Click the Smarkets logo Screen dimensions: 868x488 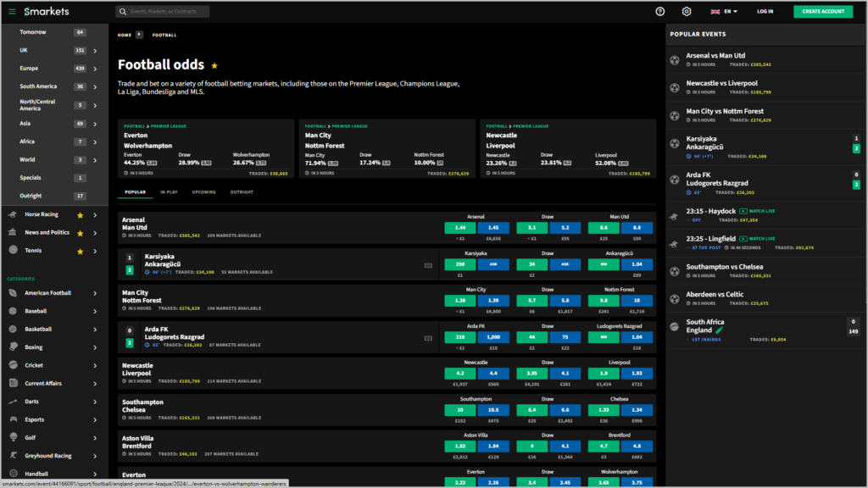tap(47, 11)
